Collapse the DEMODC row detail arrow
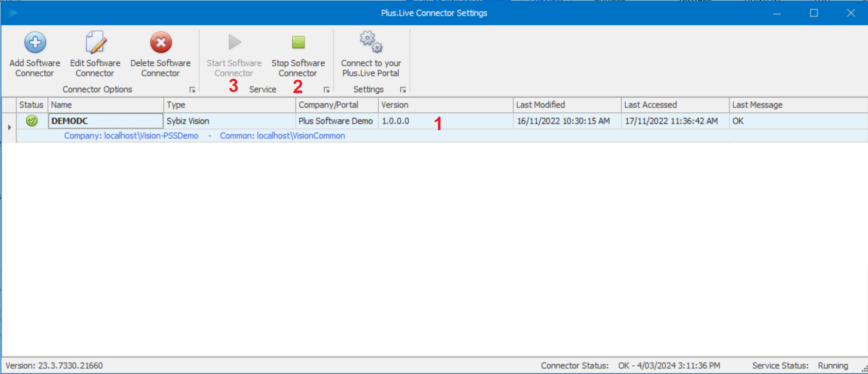 click(9, 127)
